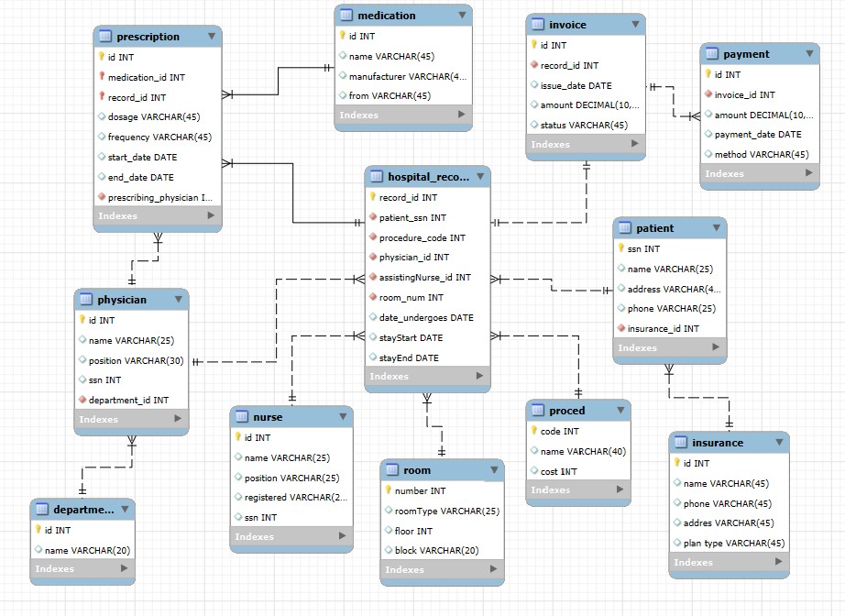Collapse the invoice table via header arrow
Screen dimensions: 845x616
(635, 24)
